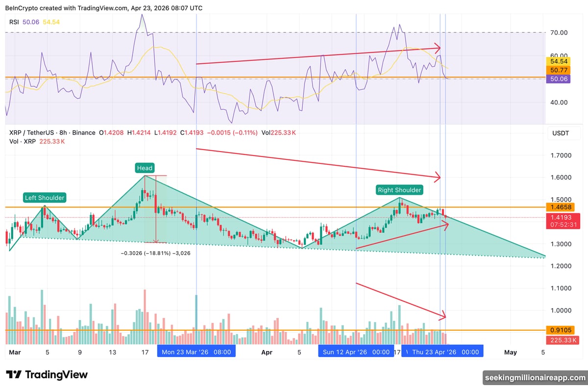Click the RSI value 50.06 in the legend
Image resolution: width=588 pixels, height=390 pixels.
click(x=30, y=22)
